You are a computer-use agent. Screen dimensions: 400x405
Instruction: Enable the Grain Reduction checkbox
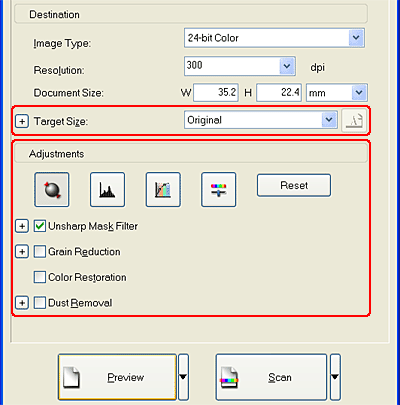click(x=40, y=252)
